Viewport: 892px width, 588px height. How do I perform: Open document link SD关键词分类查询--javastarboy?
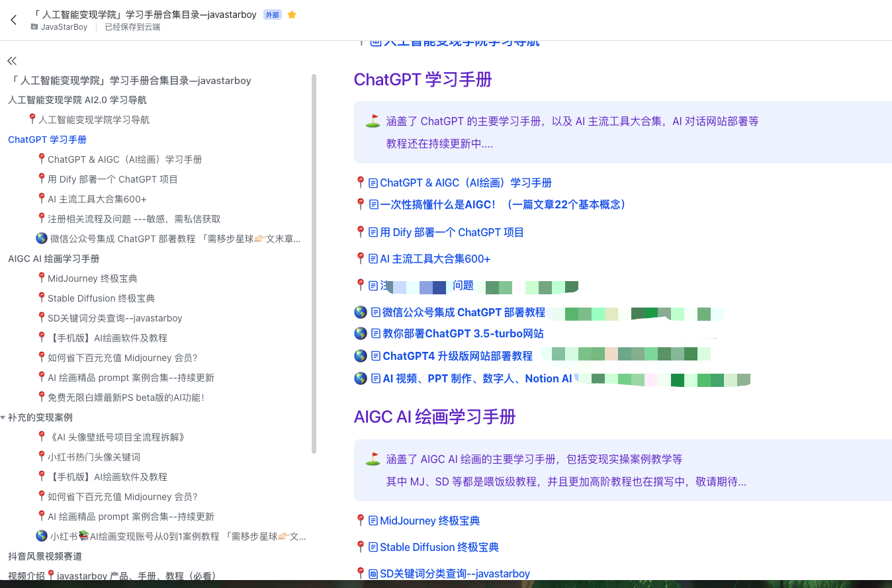(455, 573)
